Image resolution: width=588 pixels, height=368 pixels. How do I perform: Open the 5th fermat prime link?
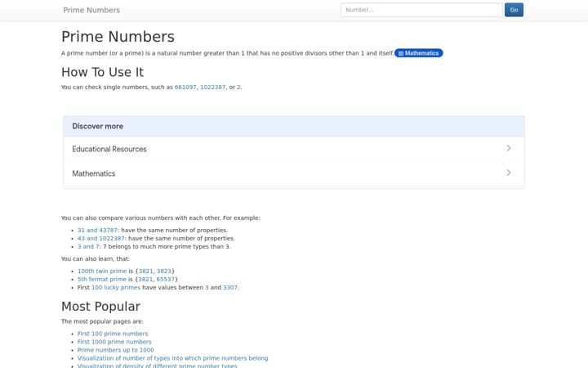pos(102,280)
